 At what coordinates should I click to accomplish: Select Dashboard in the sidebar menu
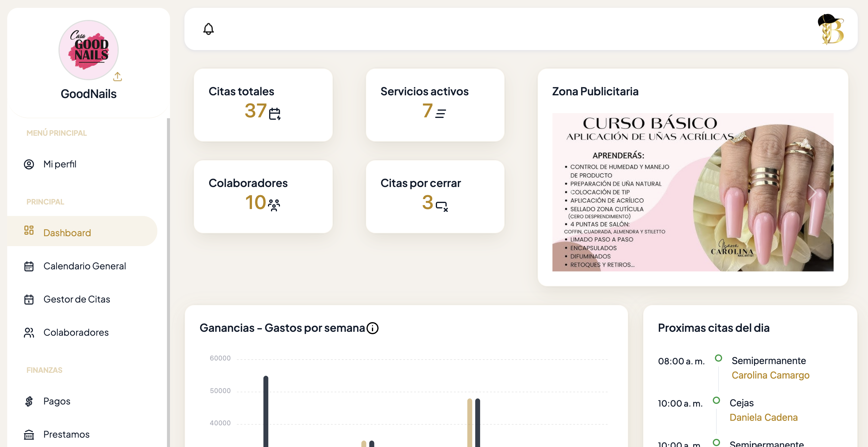coord(67,233)
